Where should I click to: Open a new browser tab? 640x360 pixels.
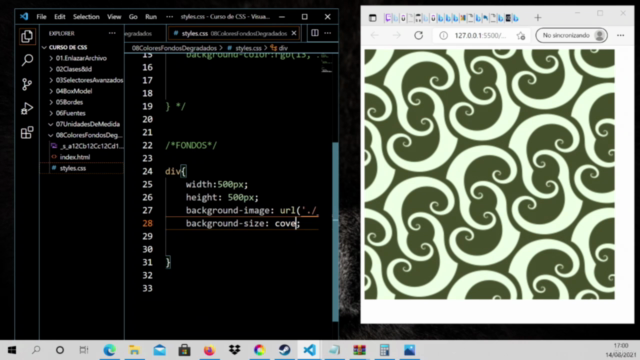(x=538, y=18)
